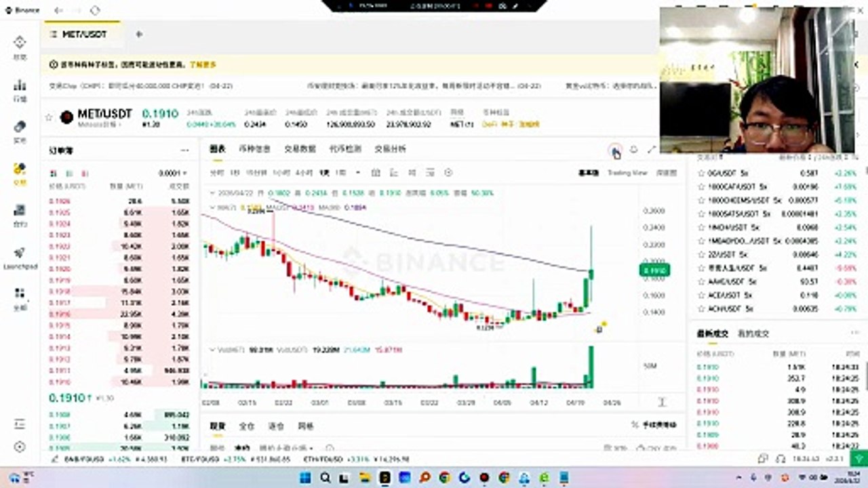Collapse the MA indicator line chevron
Viewport: 868px width, 488px height.
(x=212, y=207)
